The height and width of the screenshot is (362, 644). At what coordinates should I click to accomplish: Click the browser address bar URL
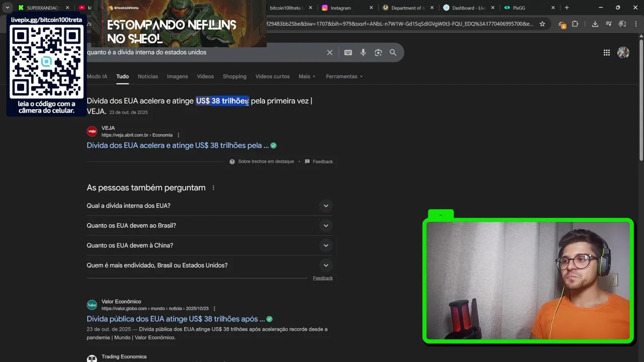pyautogui.click(x=400, y=24)
